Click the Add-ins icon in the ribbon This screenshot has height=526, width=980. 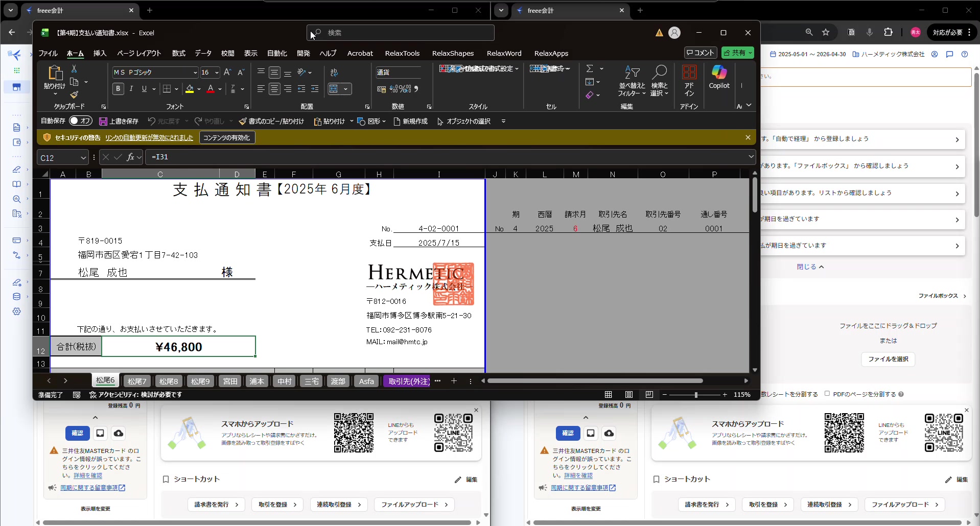(689, 73)
